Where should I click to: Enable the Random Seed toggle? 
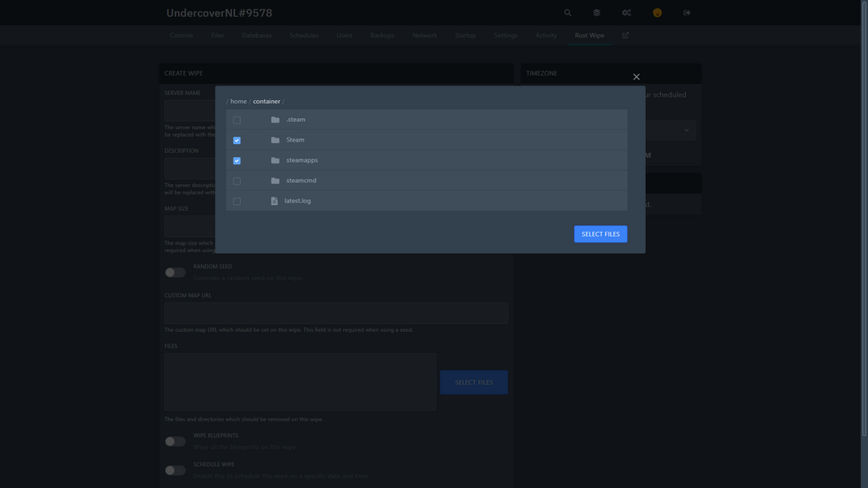[175, 272]
